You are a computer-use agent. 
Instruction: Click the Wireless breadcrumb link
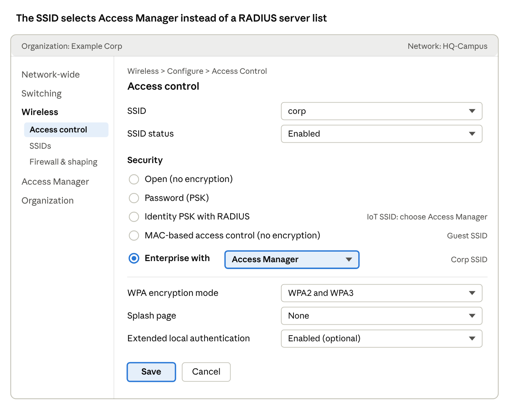(143, 71)
